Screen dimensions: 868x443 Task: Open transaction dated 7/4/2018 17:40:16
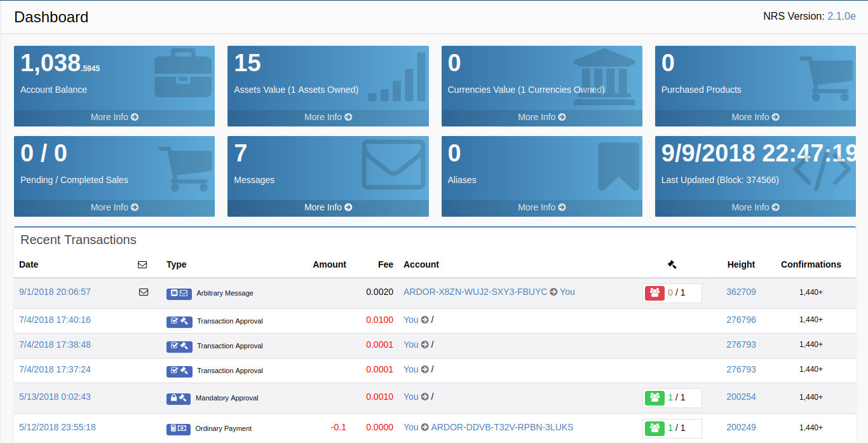(x=55, y=320)
